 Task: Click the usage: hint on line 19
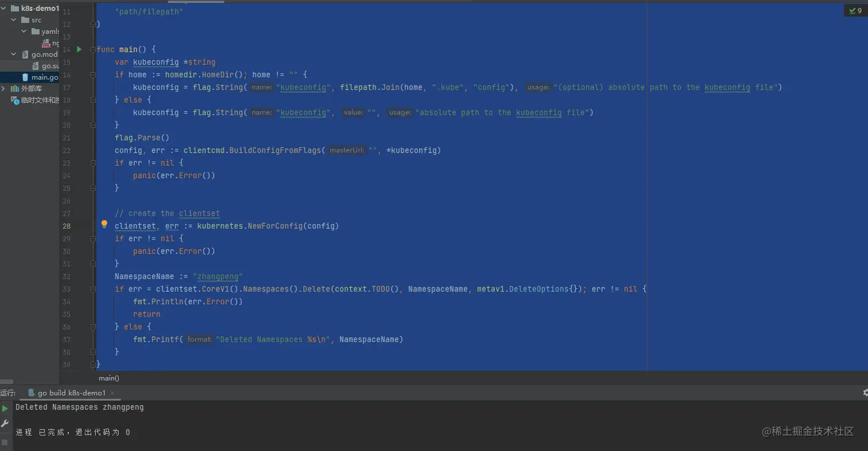pos(400,113)
